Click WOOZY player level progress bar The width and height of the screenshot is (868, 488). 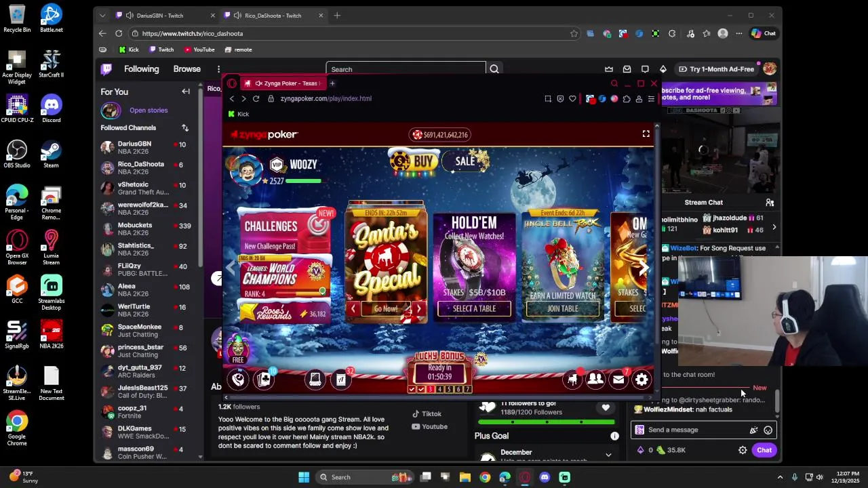tap(303, 181)
